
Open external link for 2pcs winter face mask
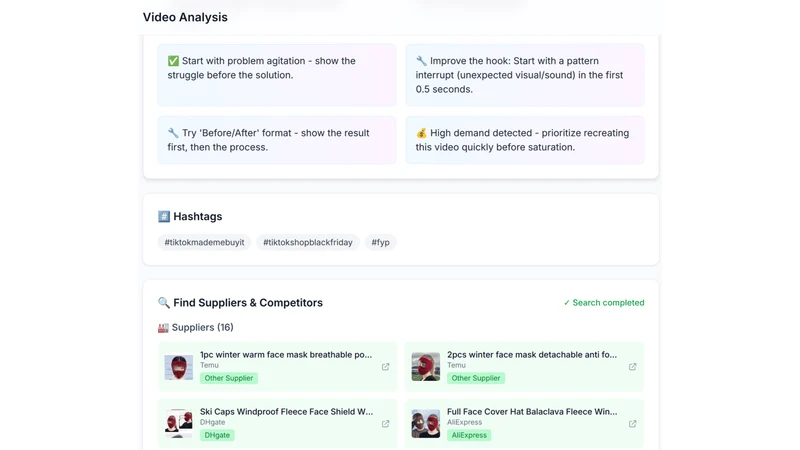click(x=632, y=366)
